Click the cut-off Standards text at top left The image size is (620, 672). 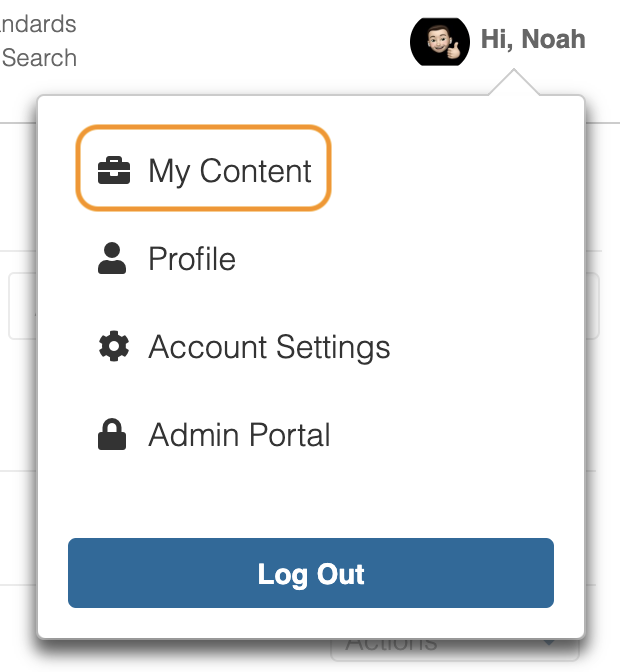pyautogui.click(x=38, y=23)
